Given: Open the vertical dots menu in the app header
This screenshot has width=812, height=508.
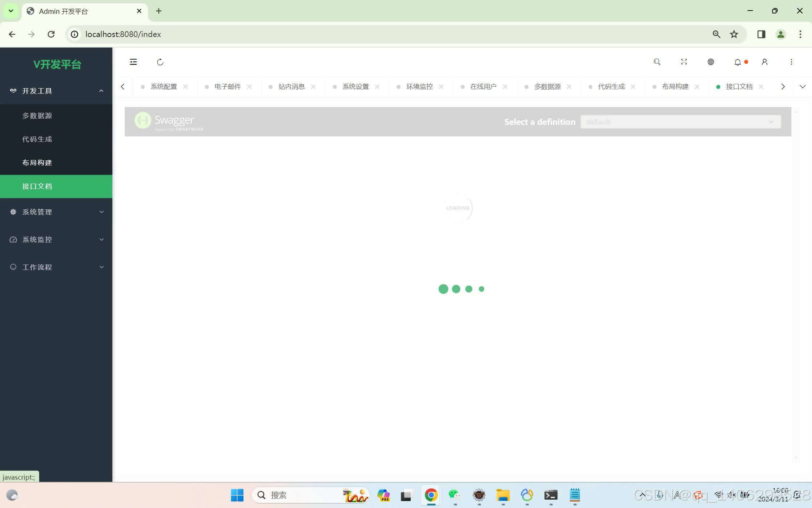Looking at the screenshot, I should point(791,62).
